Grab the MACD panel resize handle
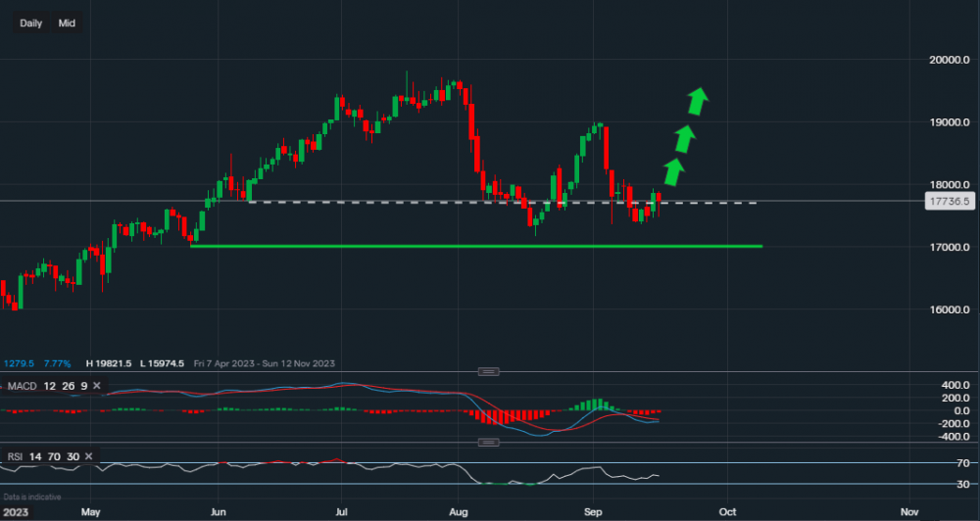Viewport: 980px width, 521px height. 488,371
